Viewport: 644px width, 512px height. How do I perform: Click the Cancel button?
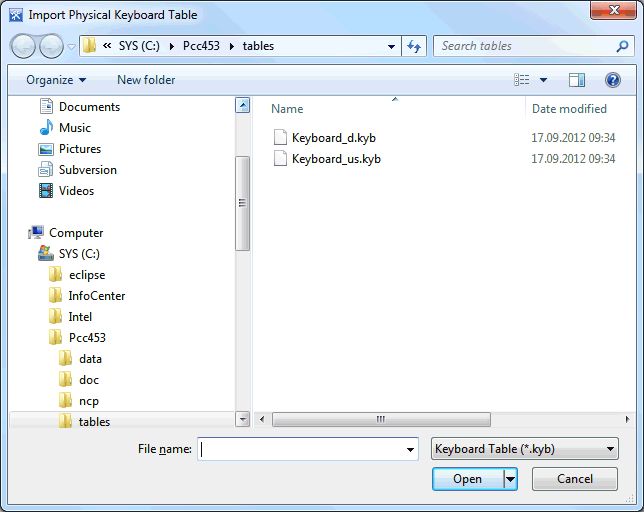[x=575, y=479]
